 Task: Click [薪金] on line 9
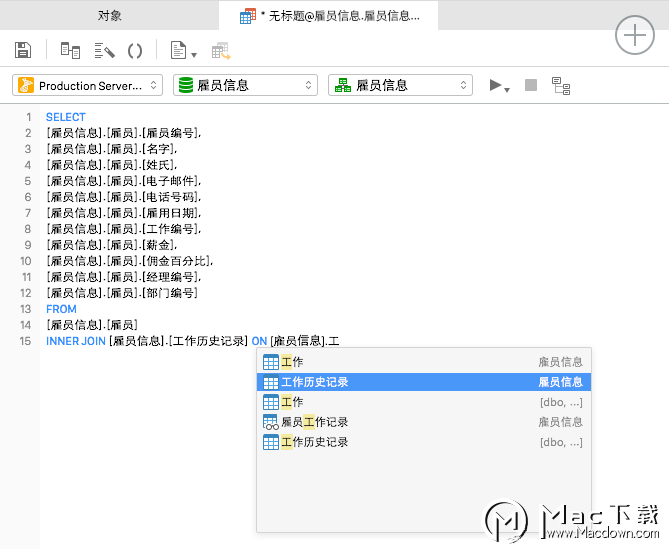(x=158, y=245)
